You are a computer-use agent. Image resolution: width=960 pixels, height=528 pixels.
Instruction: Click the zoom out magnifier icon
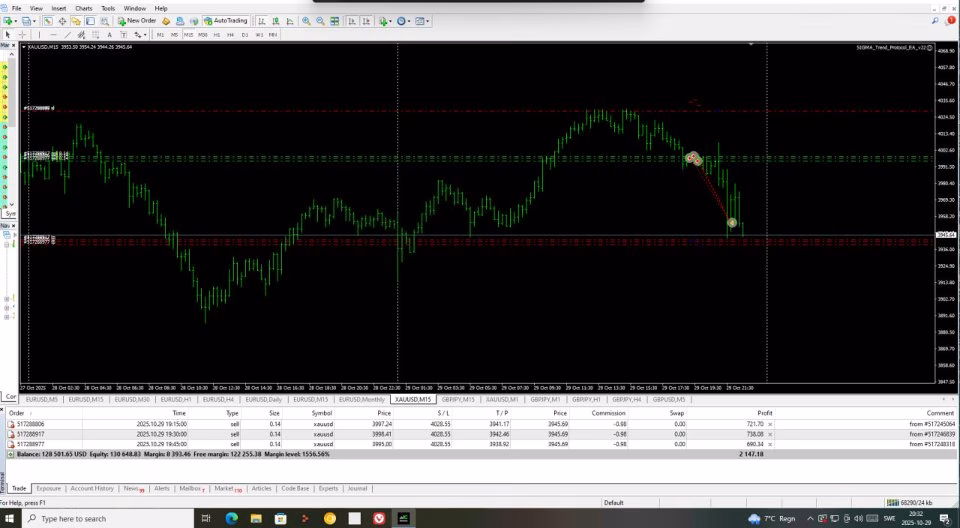(320, 21)
